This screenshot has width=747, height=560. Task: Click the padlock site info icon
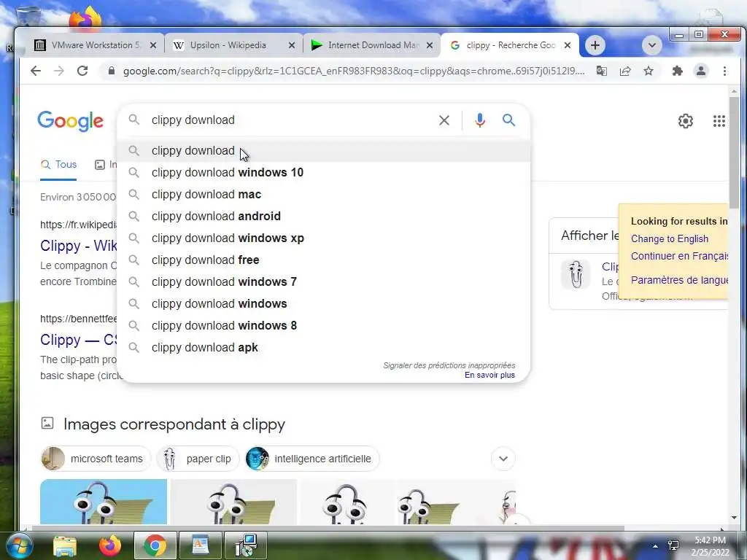pyautogui.click(x=112, y=71)
